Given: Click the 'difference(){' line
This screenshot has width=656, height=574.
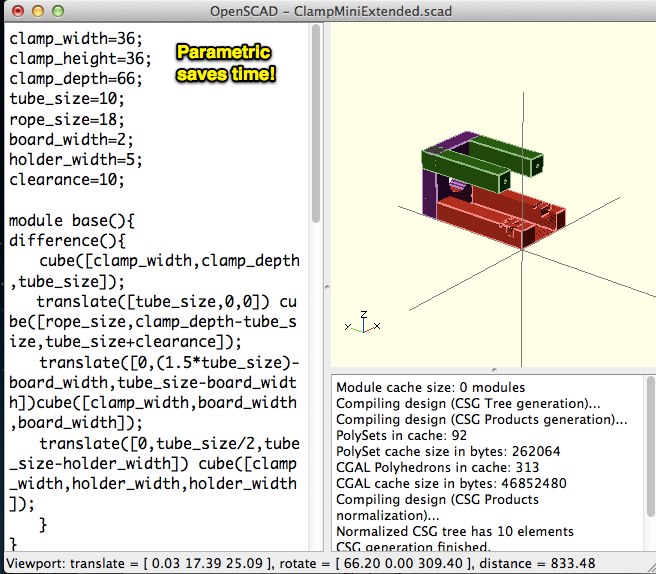Looking at the screenshot, I should [x=67, y=241].
